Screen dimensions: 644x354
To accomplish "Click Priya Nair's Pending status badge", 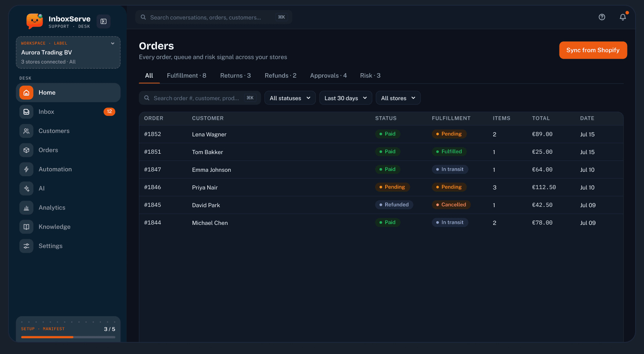I will point(392,187).
